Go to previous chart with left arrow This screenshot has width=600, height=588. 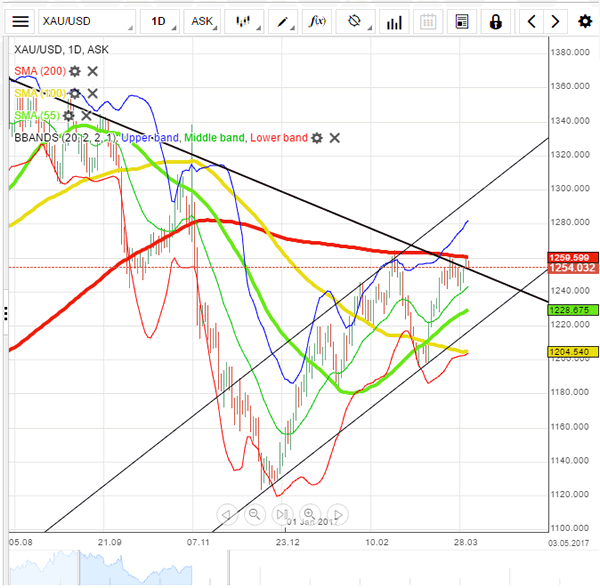pos(531,21)
